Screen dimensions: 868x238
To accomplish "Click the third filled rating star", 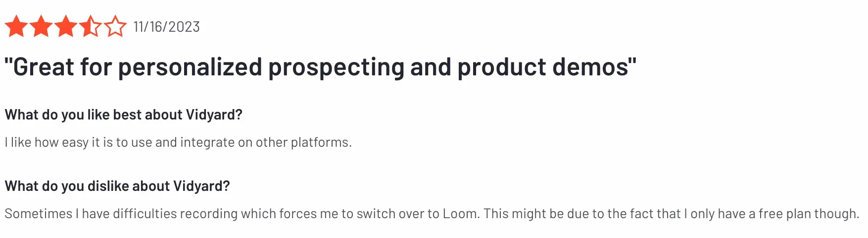I will [66, 26].
